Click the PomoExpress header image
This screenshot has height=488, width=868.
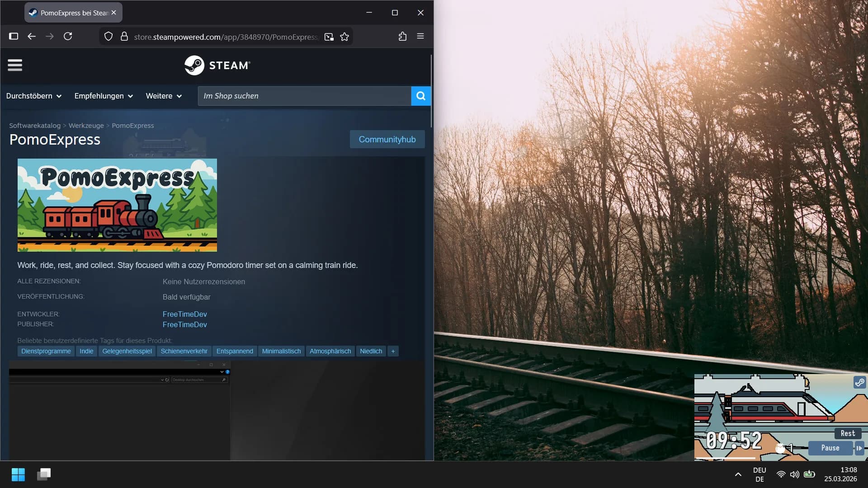click(x=117, y=205)
